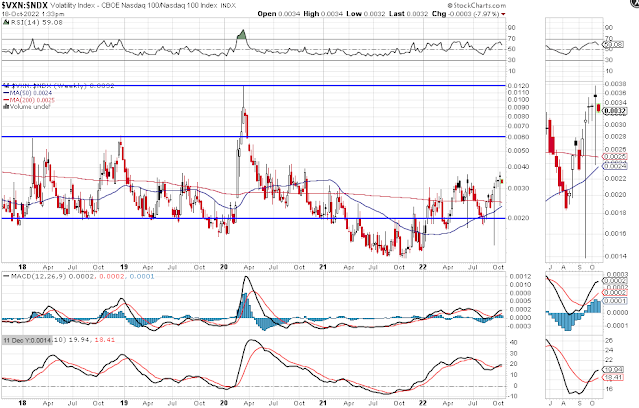Image resolution: width=639 pixels, height=408 pixels.
Task: Click the Volume undef bar icon
Action: pyautogui.click(x=6, y=107)
